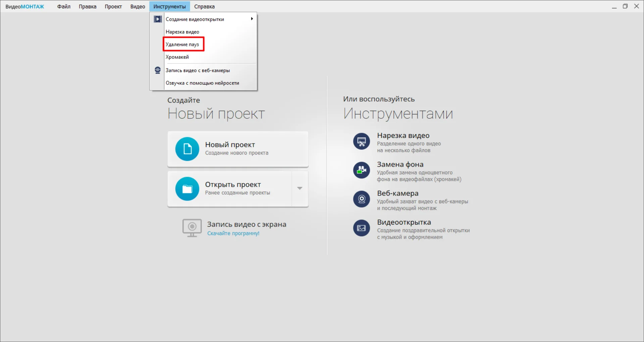Click the blue folder icon for Открыть проект
This screenshot has height=342, width=644.
coord(187,189)
